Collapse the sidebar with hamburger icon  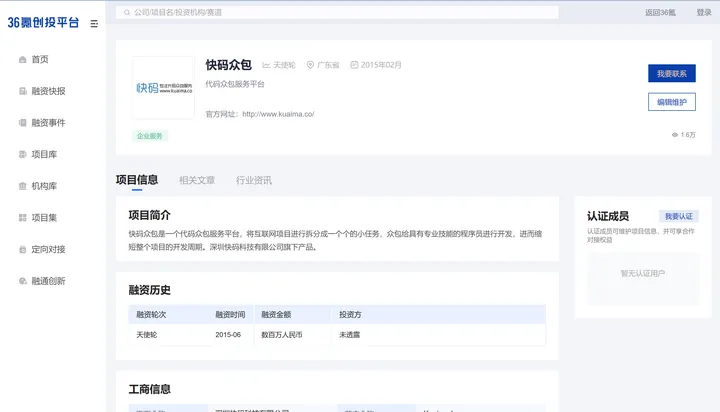tap(94, 23)
